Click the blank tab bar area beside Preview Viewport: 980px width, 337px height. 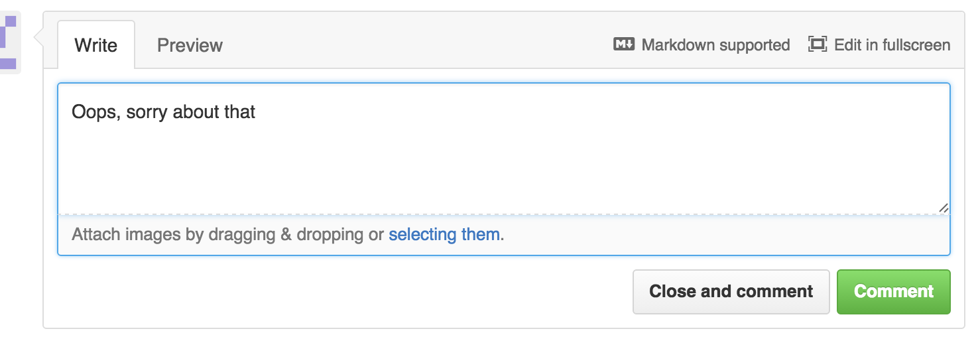pos(411,45)
